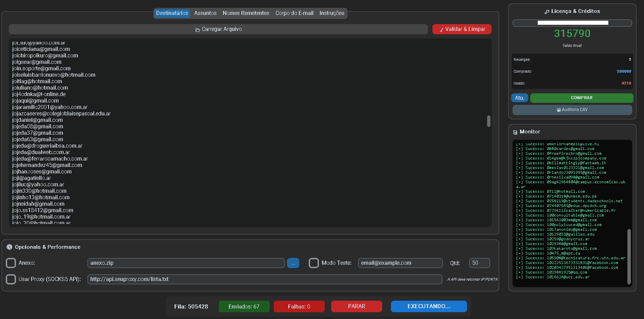
Task: Click the clipboard icon beside Monitor
Action: click(515, 132)
